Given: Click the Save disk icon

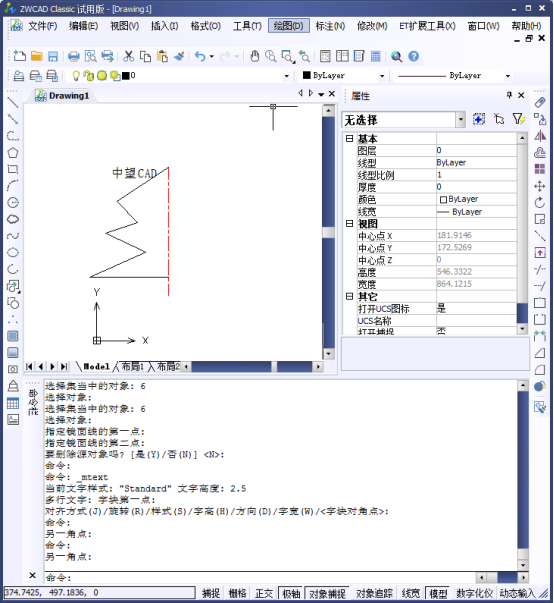Looking at the screenshot, I should pos(53,56).
